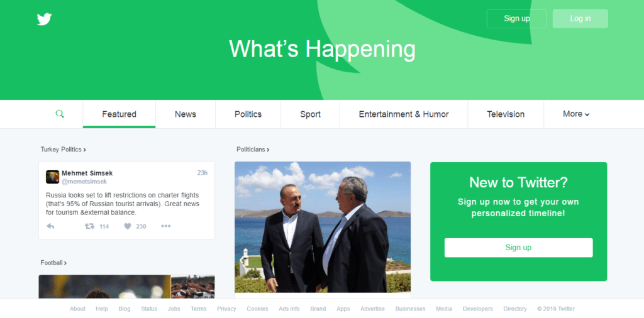Open the Entertainment & Humor tab
644x318 pixels.
click(404, 114)
